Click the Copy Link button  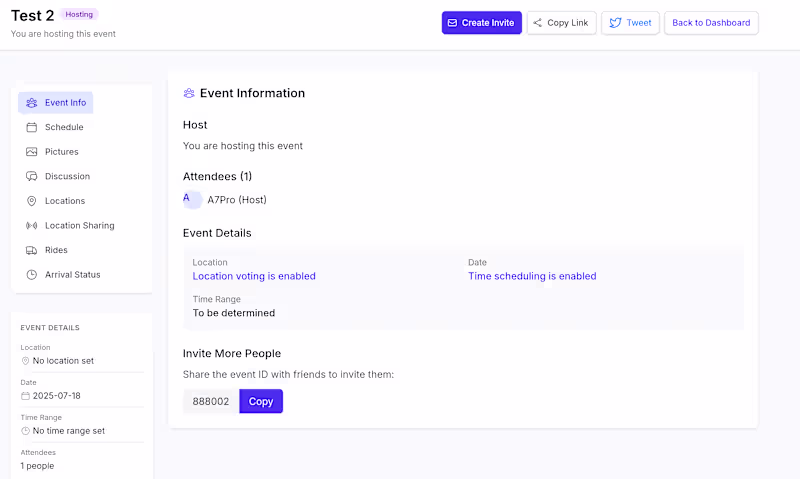point(561,23)
